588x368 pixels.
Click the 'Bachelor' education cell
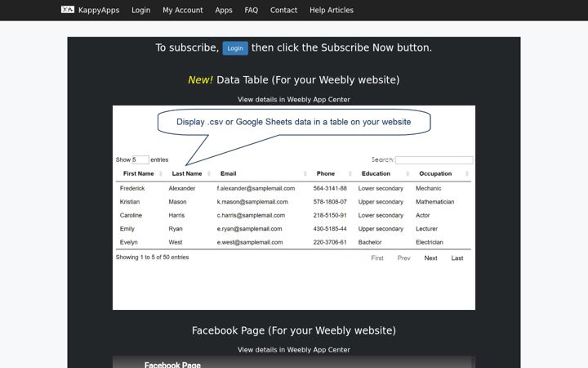click(370, 242)
